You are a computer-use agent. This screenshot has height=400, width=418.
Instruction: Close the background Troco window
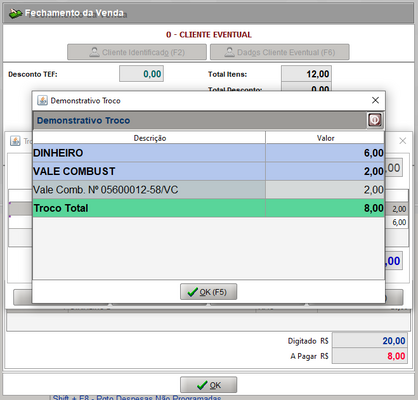point(403,141)
